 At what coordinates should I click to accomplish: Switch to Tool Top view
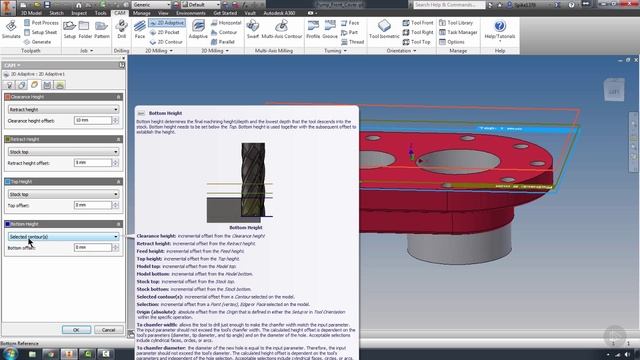click(x=417, y=42)
